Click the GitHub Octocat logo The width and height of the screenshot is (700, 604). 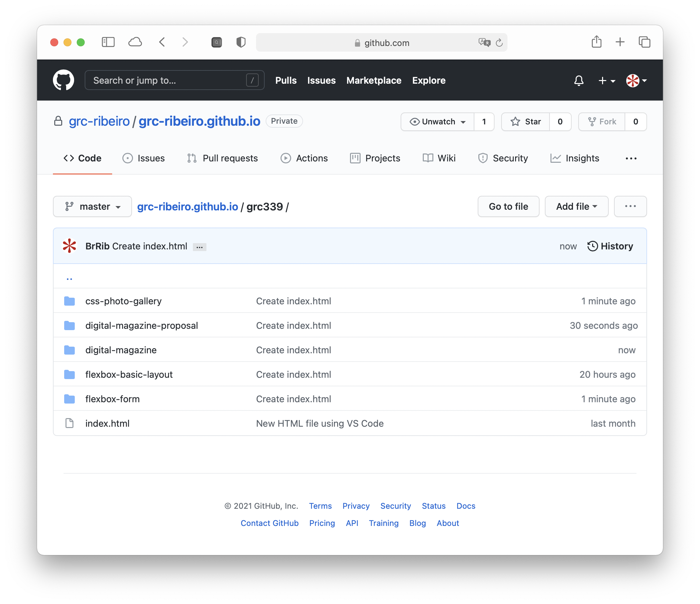pyautogui.click(x=64, y=80)
